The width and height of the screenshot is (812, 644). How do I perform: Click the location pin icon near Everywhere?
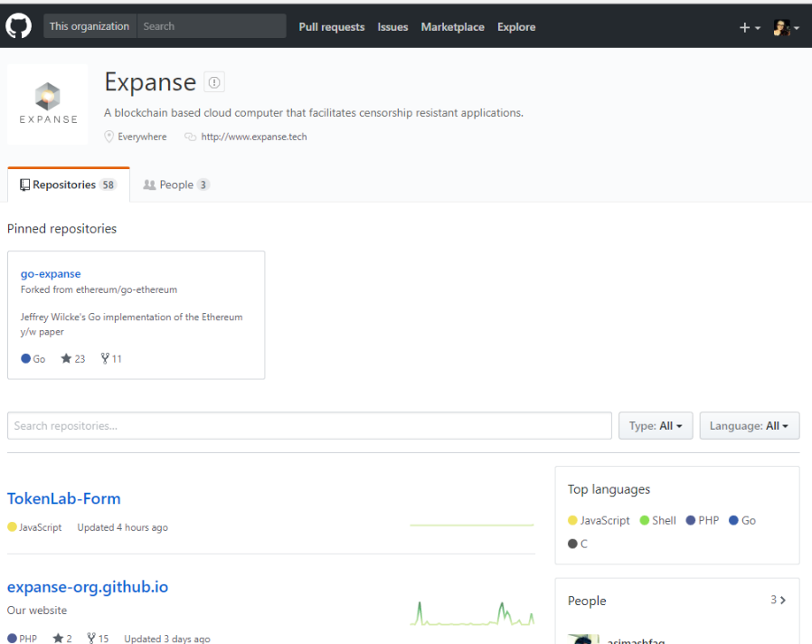tap(109, 137)
